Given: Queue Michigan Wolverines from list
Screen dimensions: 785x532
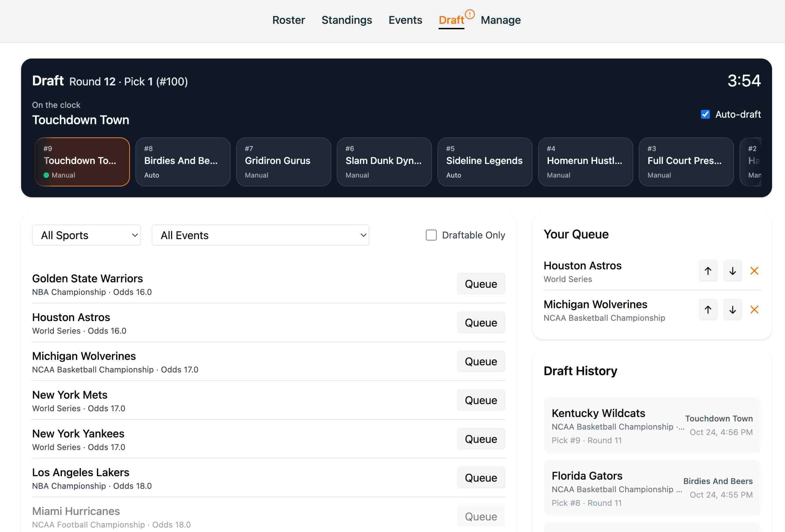Looking at the screenshot, I should 481,361.
